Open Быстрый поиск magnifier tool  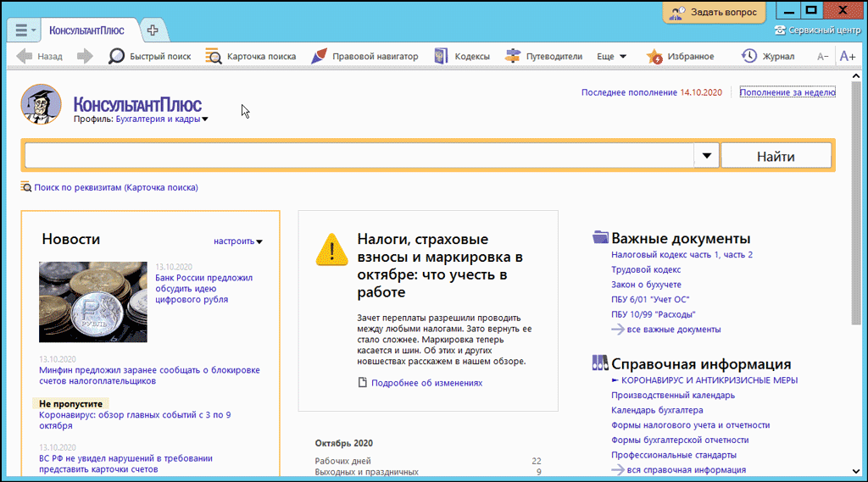[x=149, y=56]
